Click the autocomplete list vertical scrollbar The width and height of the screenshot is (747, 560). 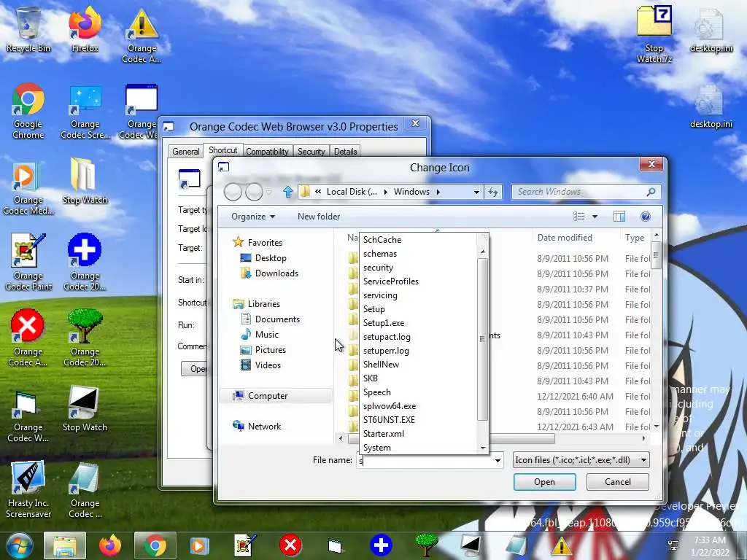point(483,339)
